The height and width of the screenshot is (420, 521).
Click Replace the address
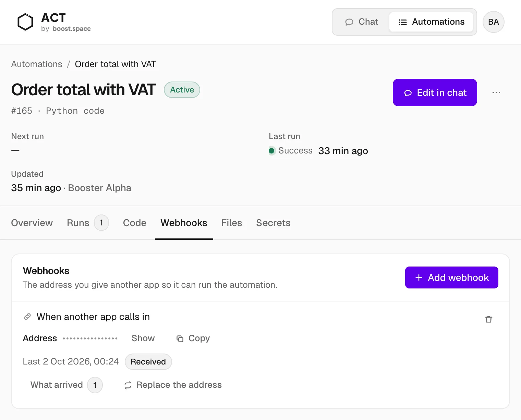[x=173, y=385]
